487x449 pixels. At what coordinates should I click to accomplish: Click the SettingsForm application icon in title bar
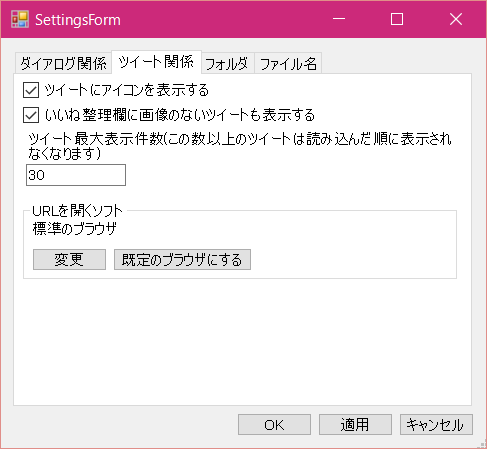tap(20, 19)
